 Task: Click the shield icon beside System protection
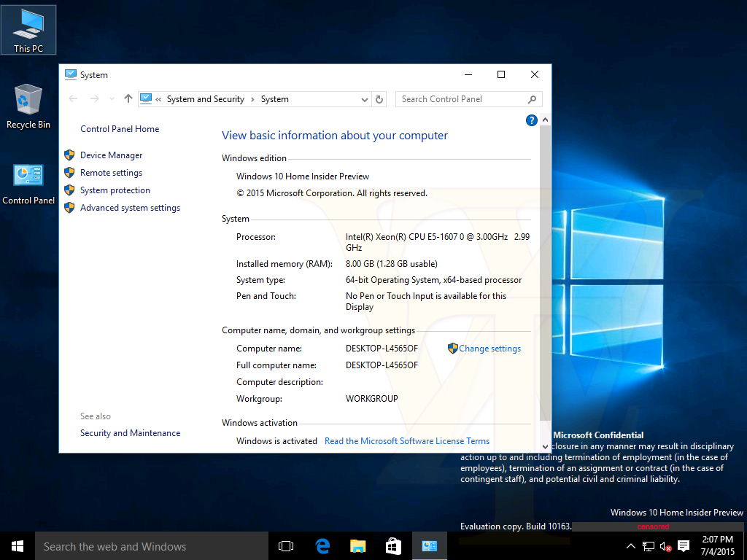(69, 190)
